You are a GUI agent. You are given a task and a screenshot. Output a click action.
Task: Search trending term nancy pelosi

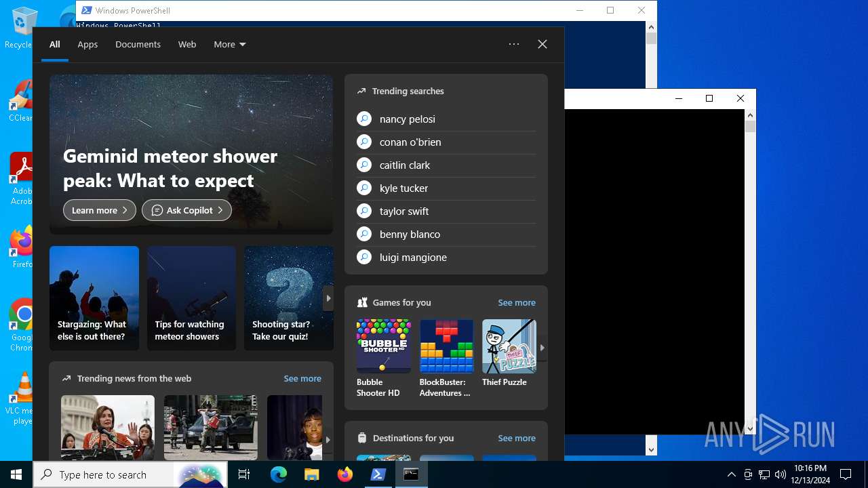(x=446, y=119)
